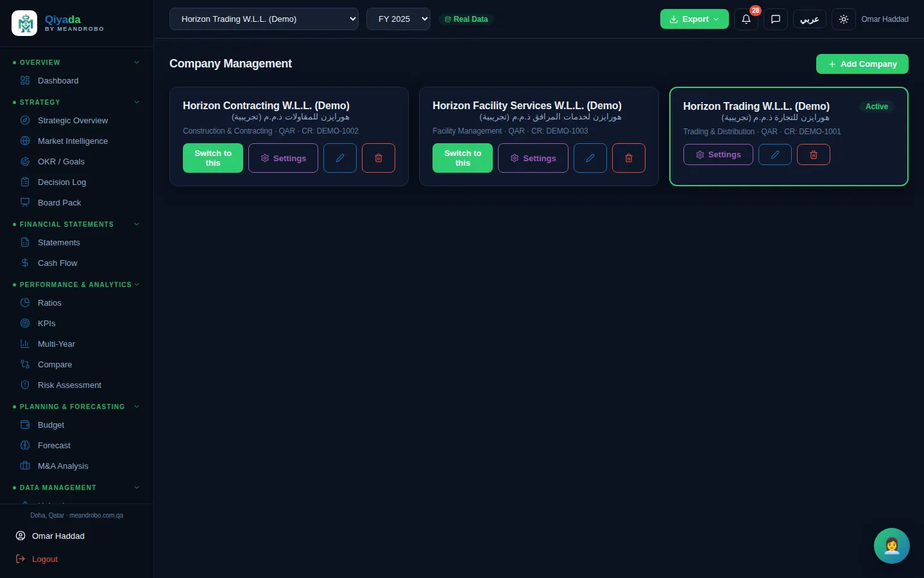The image size is (924, 578).
Task: Open Strategic Overview page
Action: tap(77, 121)
